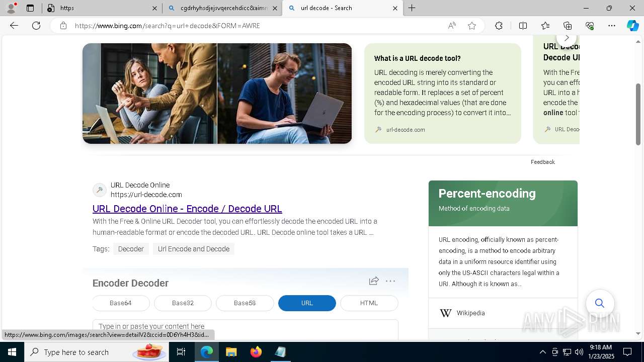Click the Windows taskbar search box
Screen dimensions: 644x362
tap(96, 352)
